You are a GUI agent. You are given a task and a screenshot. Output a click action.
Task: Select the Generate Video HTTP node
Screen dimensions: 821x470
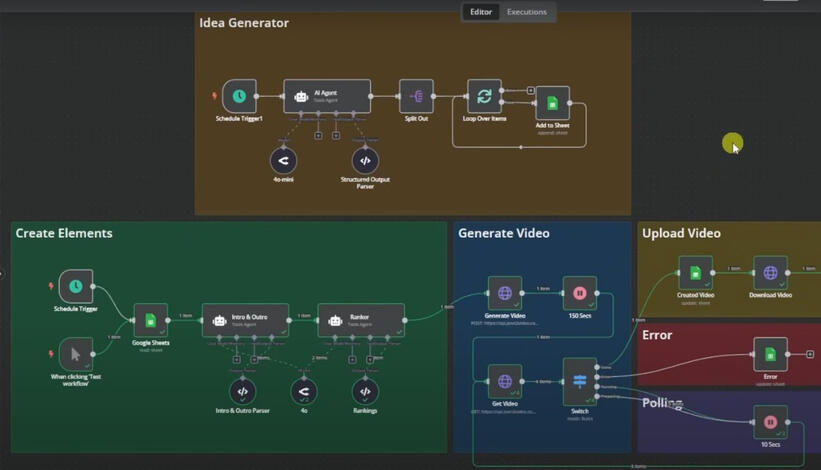(504, 294)
